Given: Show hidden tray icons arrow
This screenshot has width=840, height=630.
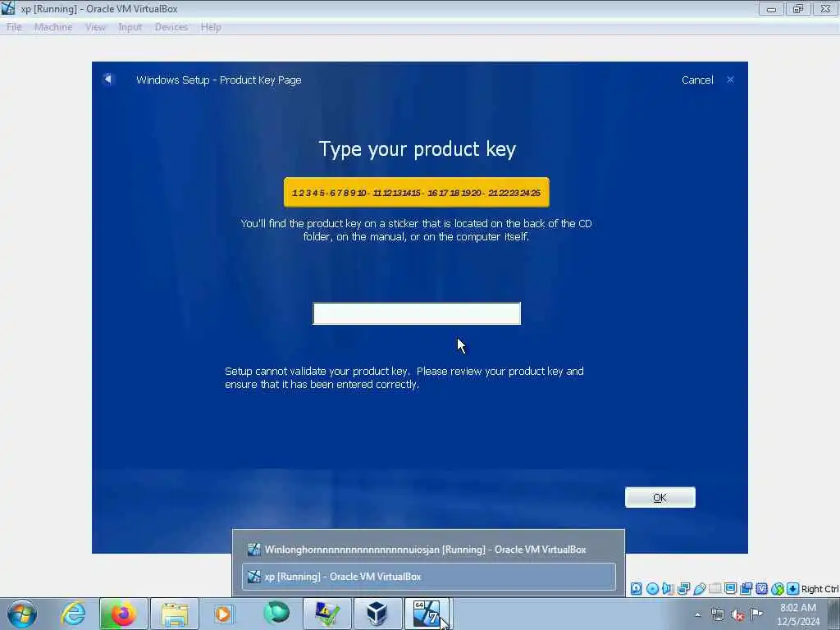Looking at the screenshot, I should coord(697,614).
